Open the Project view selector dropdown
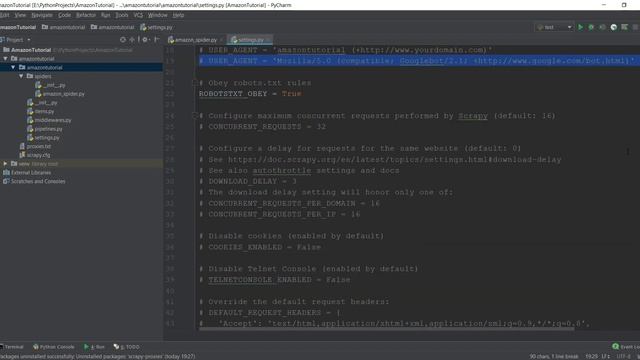640x360 pixels. point(29,40)
